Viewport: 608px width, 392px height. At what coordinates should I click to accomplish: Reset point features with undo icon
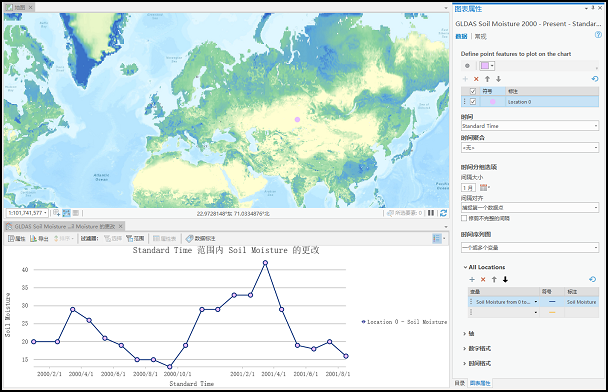click(x=595, y=79)
